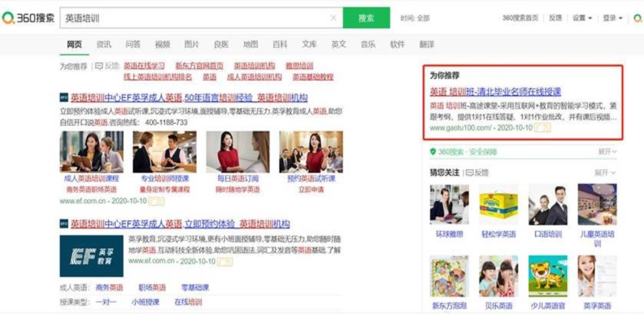Click the 零基础课 link
The height and width of the screenshot is (314, 644).
(x=195, y=288)
